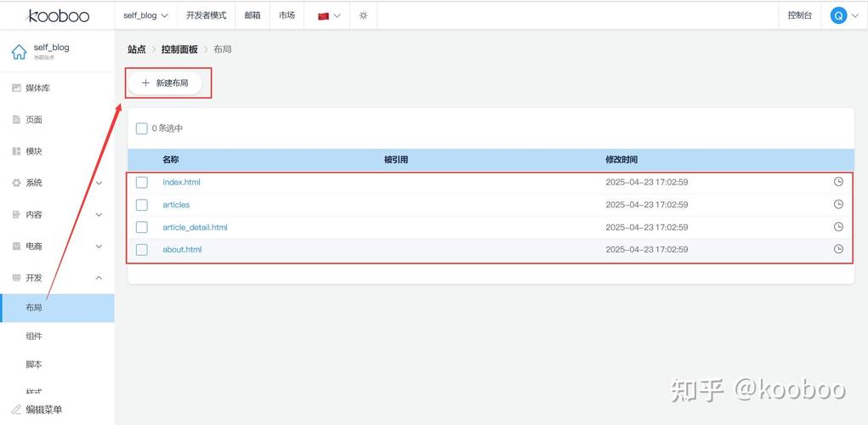Viewport: 868px width, 425px height.
Task: Open 控制台 in the top bar
Action: 800,15
